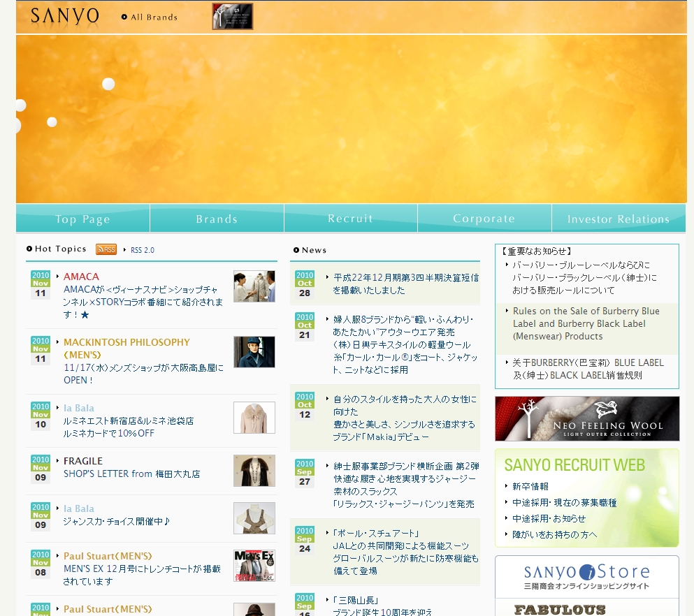Open the Investor Relations tab
Viewport: 694px width, 616px height.
click(x=619, y=219)
